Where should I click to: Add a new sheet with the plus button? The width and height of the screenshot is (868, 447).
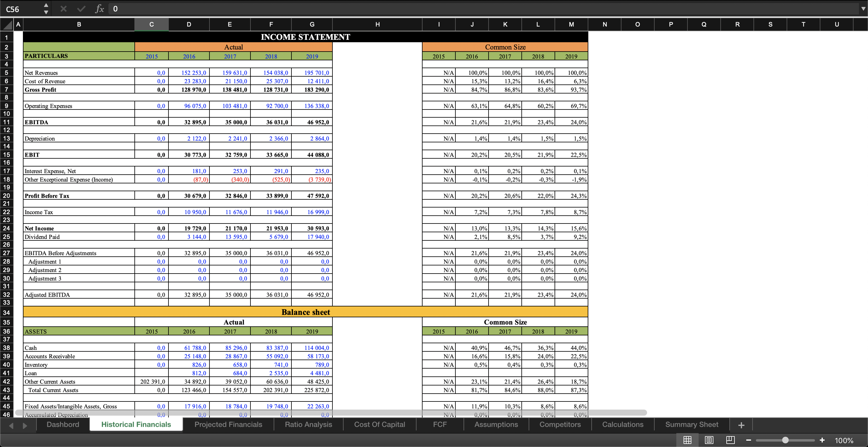click(741, 424)
